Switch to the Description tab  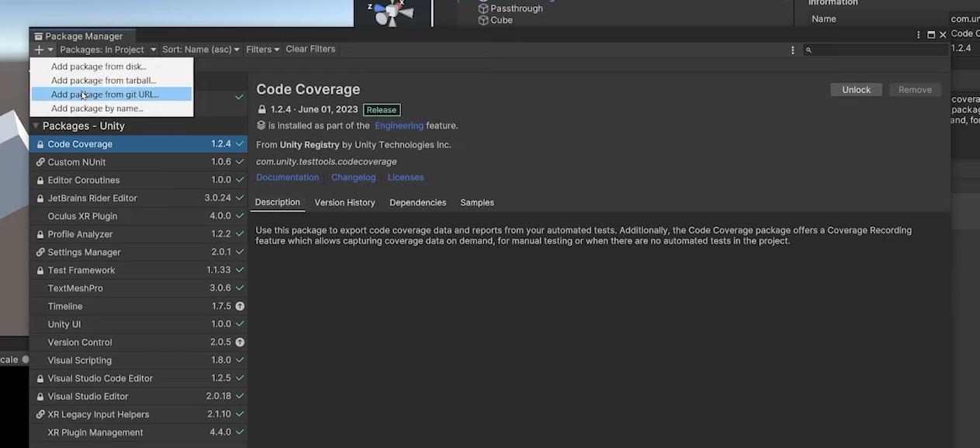(x=278, y=202)
